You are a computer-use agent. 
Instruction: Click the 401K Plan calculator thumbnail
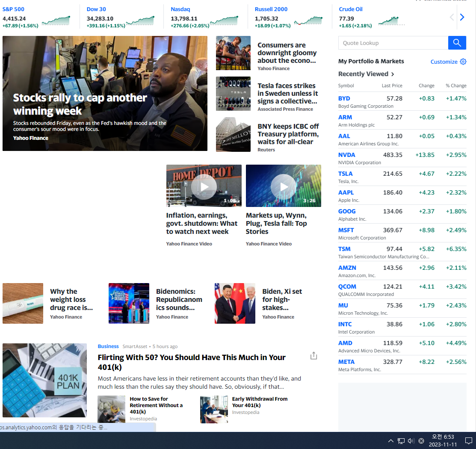pyautogui.click(x=44, y=381)
